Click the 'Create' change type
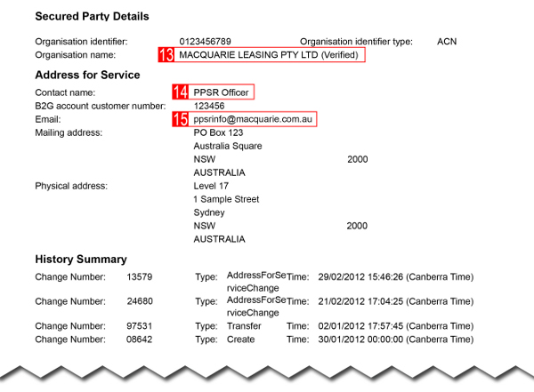 (x=241, y=340)
